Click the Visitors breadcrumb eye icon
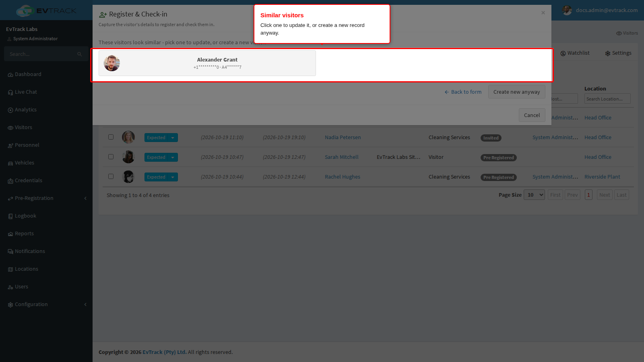644x362 pixels. coord(619,33)
